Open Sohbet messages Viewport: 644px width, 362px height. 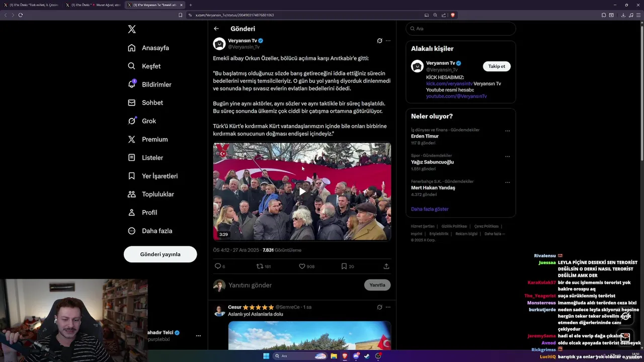[x=145, y=103]
